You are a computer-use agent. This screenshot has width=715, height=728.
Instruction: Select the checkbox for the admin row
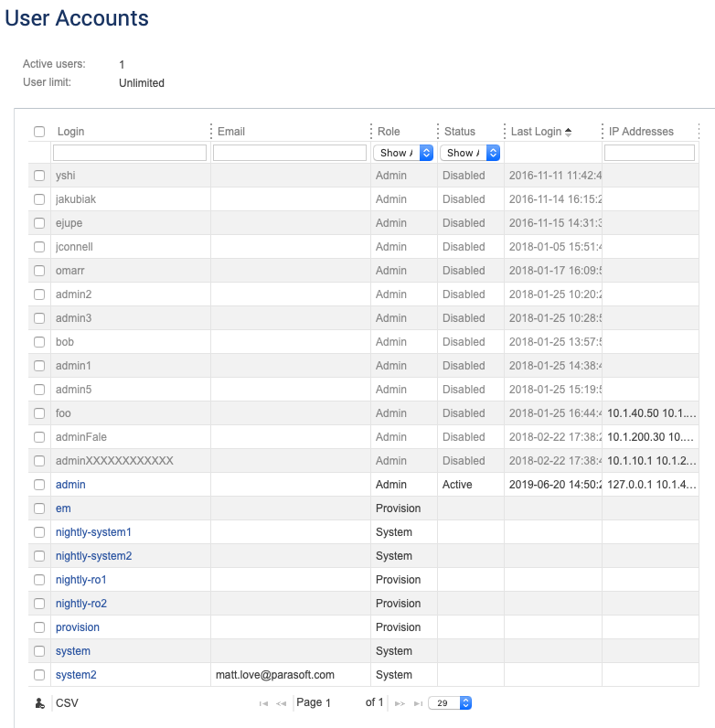coord(39,484)
